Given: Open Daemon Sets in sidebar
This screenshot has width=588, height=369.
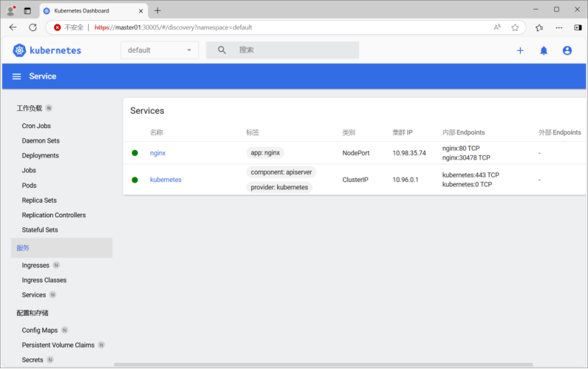Looking at the screenshot, I should [x=41, y=141].
